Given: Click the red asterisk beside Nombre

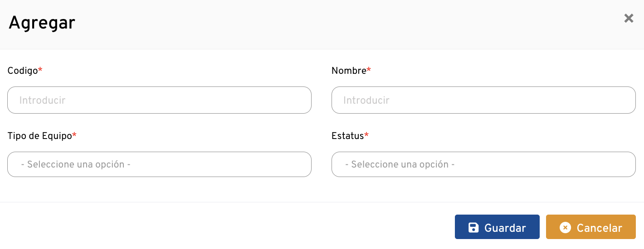Looking at the screenshot, I should pos(369,70).
